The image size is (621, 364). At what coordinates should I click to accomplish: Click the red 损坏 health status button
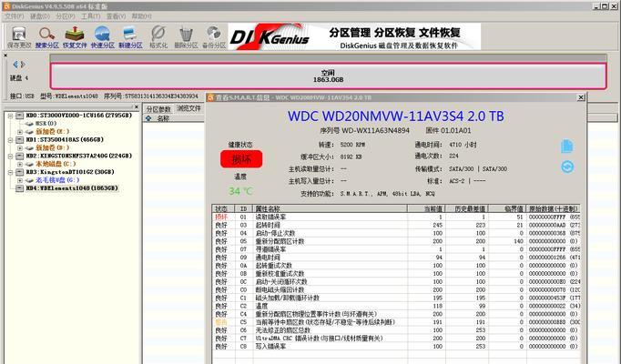point(241,159)
